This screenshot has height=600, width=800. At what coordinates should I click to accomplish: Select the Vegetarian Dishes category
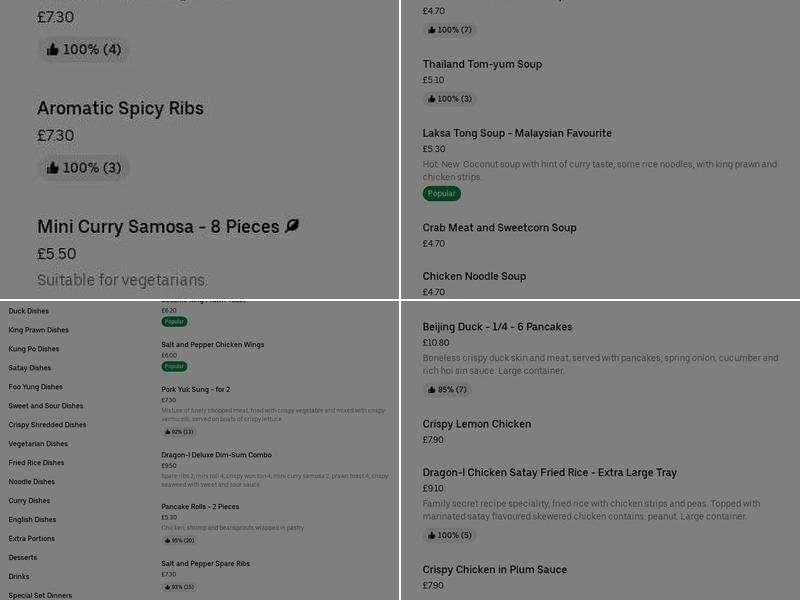[x=38, y=444]
